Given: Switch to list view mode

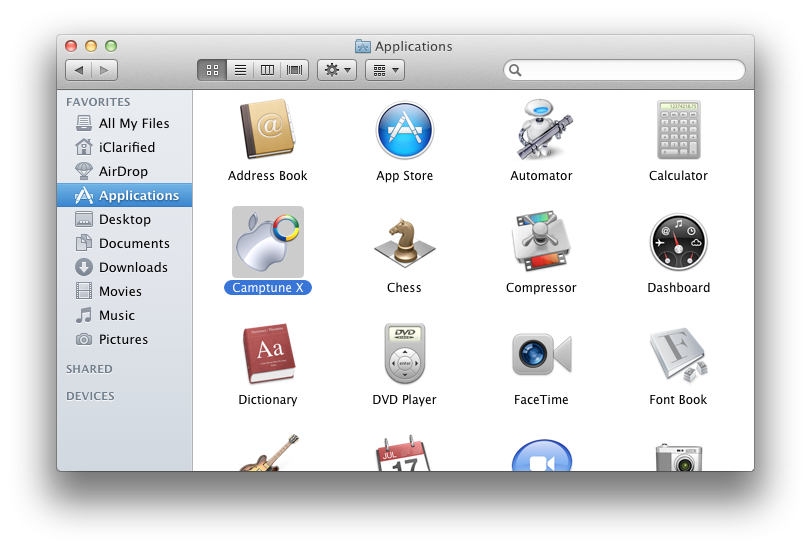Looking at the screenshot, I should pyautogui.click(x=240, y=70).
